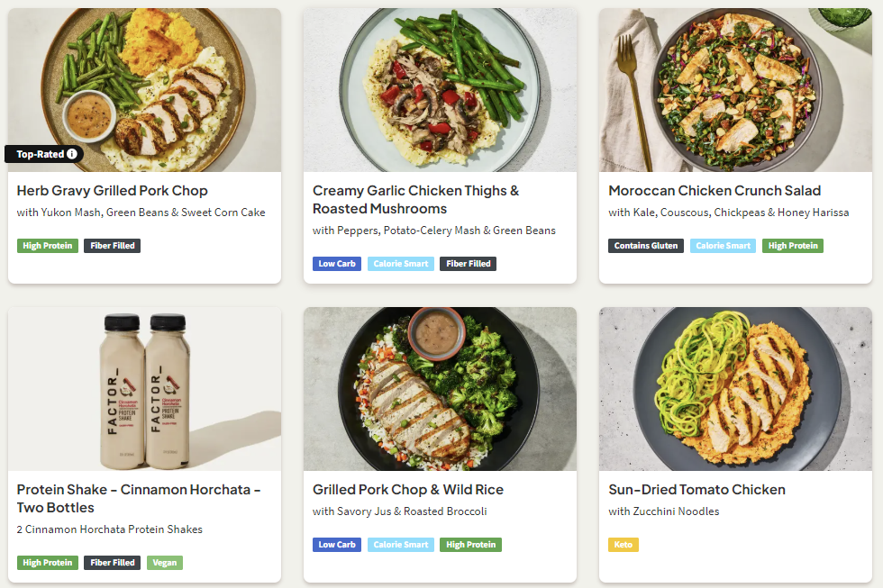Select the Vegan tag on the Protein Shake
The width and height of the screenshot is (883, 588).
(x=164, y=563)
